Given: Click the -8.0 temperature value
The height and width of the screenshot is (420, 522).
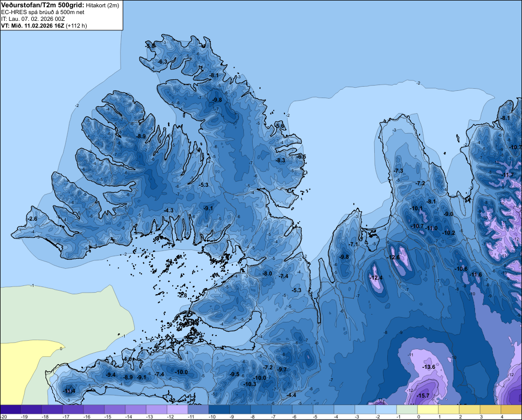Looking at the screenshot, I should point(267,273).
